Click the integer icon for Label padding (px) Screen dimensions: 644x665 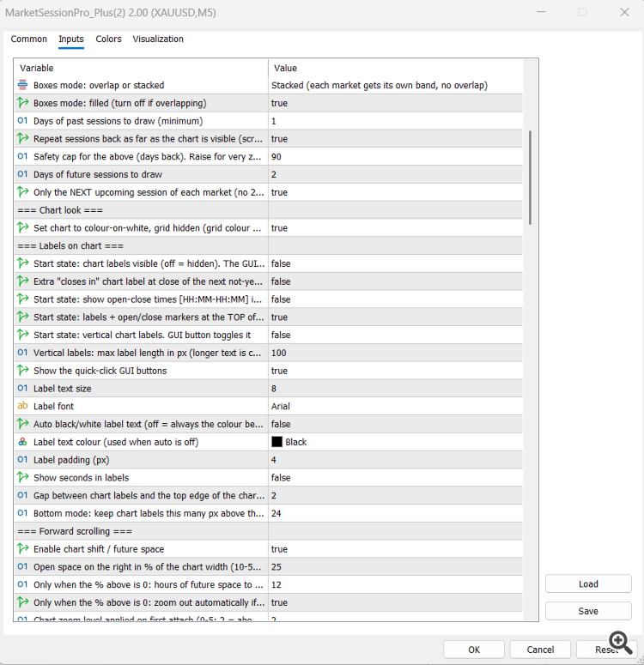point(22,460)
